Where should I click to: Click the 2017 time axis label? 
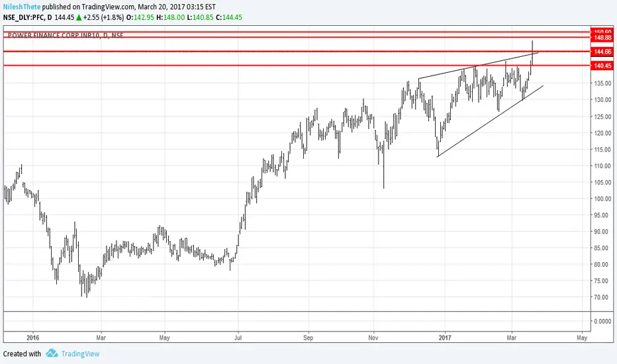445,338
